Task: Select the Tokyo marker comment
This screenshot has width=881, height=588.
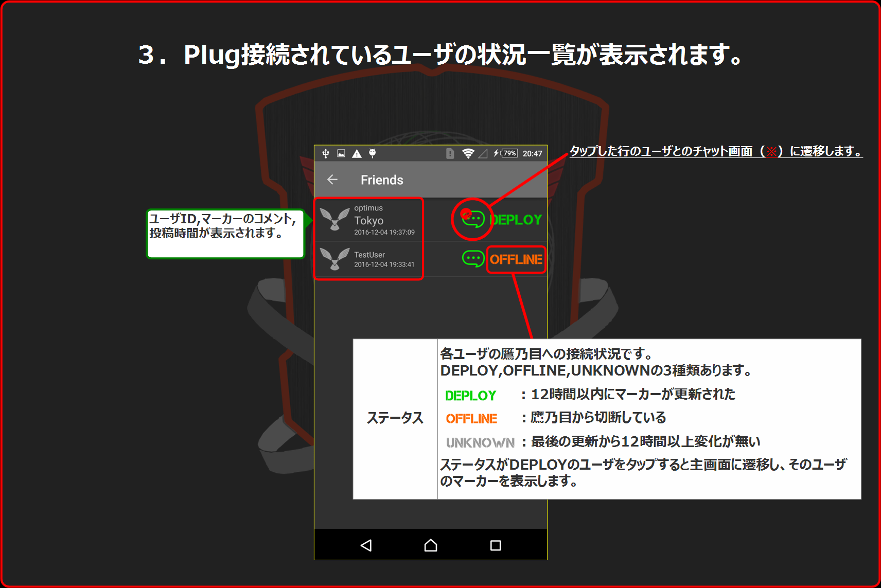Action: coord(368,221)
